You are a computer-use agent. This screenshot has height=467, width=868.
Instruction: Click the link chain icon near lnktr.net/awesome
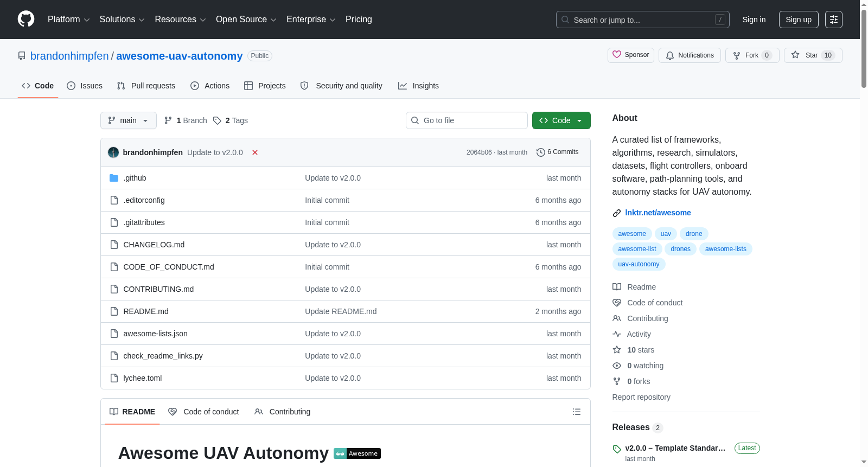[617, 213]
